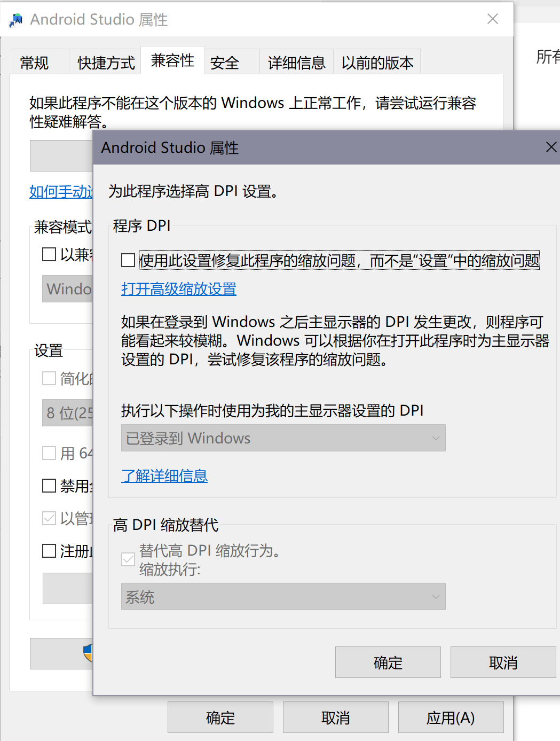560x741 pixels.
Task: Click 取消 in the DPI dialog
Action: (503, 662)
